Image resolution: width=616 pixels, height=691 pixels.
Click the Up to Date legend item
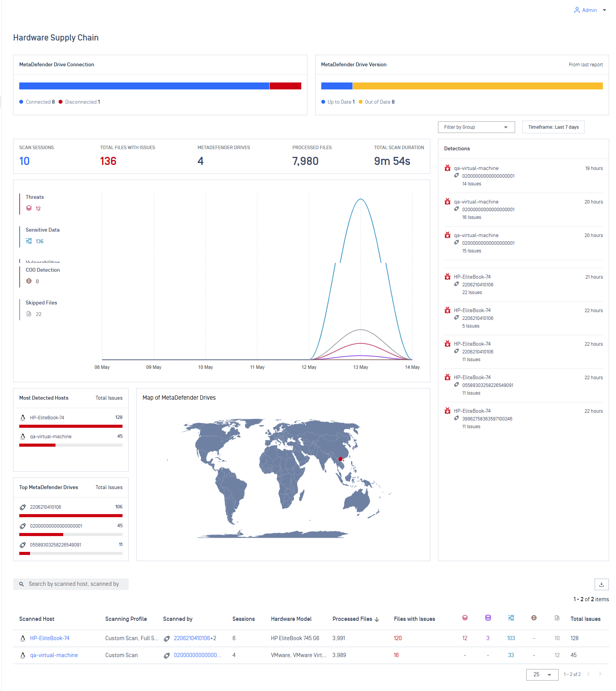[338, 102]
